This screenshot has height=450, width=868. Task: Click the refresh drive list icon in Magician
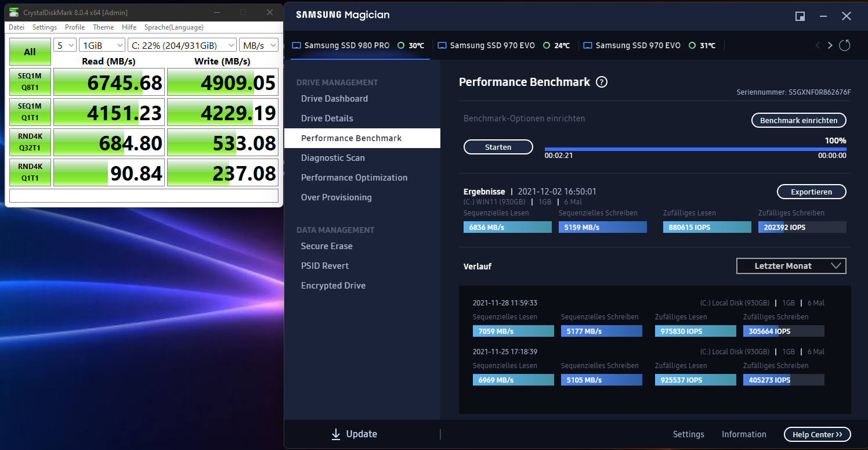click(x=845, y=45)
